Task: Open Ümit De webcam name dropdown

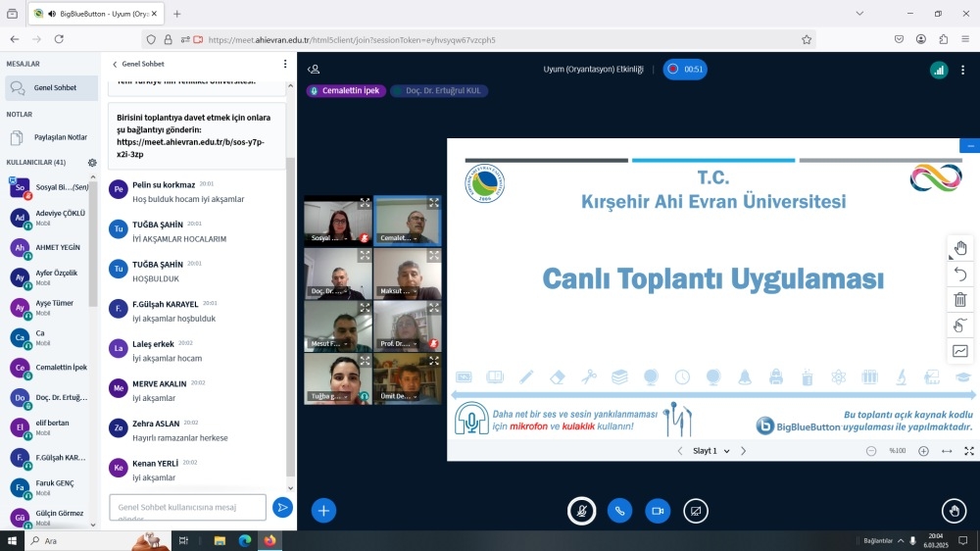Action: point(399,396)
